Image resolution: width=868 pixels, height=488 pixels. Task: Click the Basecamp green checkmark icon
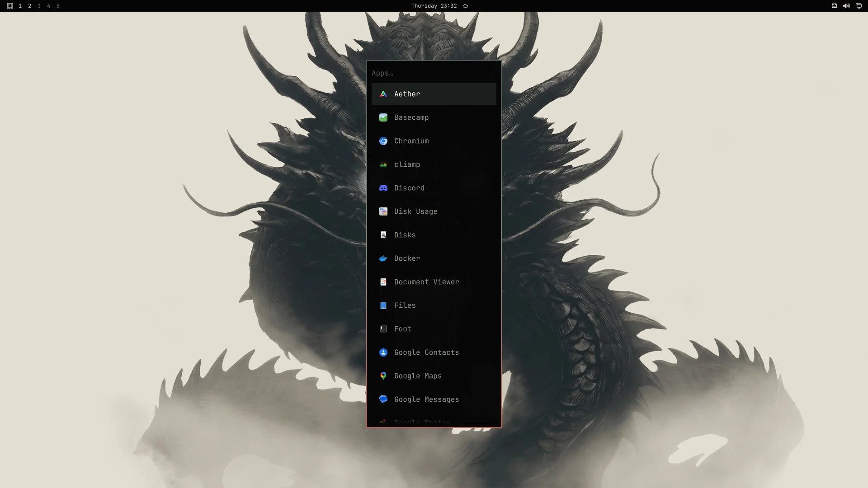383,117
